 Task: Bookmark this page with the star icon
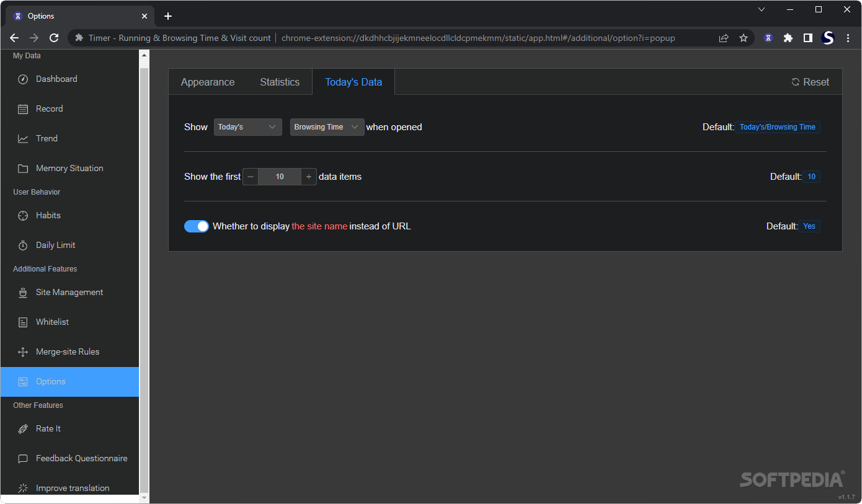coord(744,38)
